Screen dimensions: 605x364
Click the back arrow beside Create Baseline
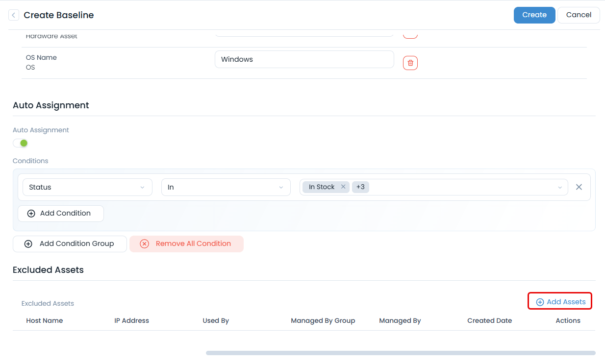[x=14, y=15]
